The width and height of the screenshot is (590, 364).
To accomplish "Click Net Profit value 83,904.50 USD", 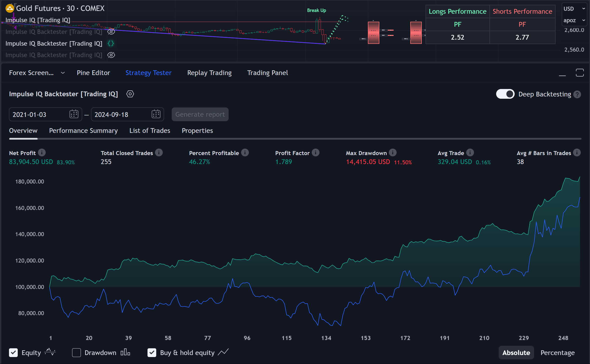I will [31, 162].
